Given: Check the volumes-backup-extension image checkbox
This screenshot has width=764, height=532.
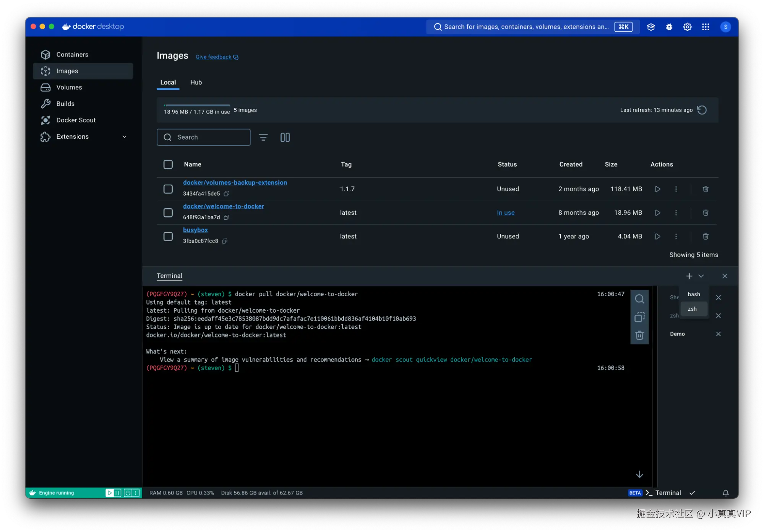Looking at the screenshot, I should [168, 189].
